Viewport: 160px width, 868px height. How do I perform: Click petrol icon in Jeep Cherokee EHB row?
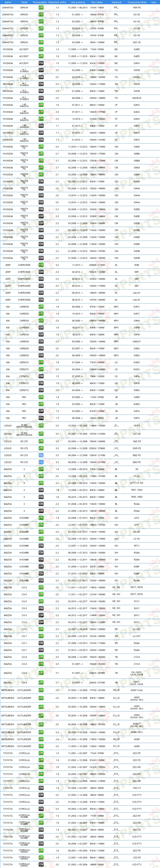[41, 265]
